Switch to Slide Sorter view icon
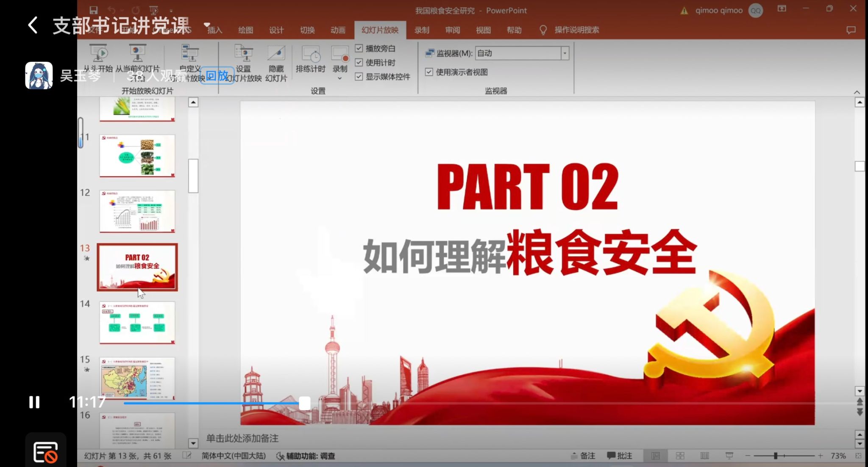868x467 pixels. 680,456
